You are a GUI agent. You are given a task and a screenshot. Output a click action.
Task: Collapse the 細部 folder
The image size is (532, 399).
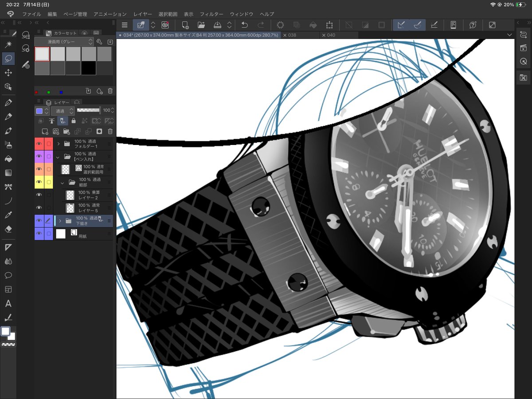pyautogui.click(x=62, y=182)
